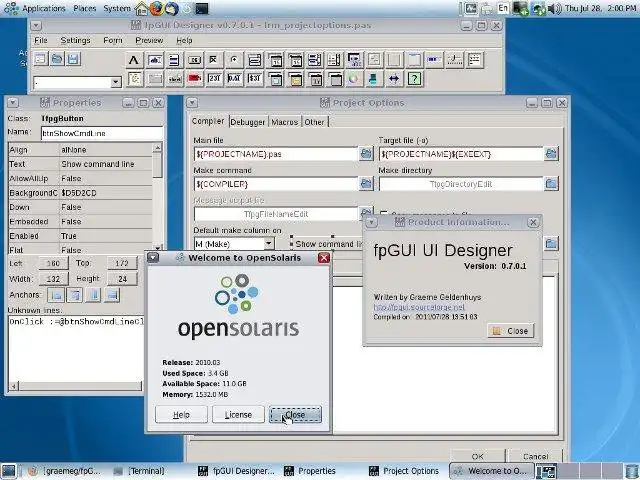Select the Memo widget icon

pyautogui.click(x=174, y=60)
